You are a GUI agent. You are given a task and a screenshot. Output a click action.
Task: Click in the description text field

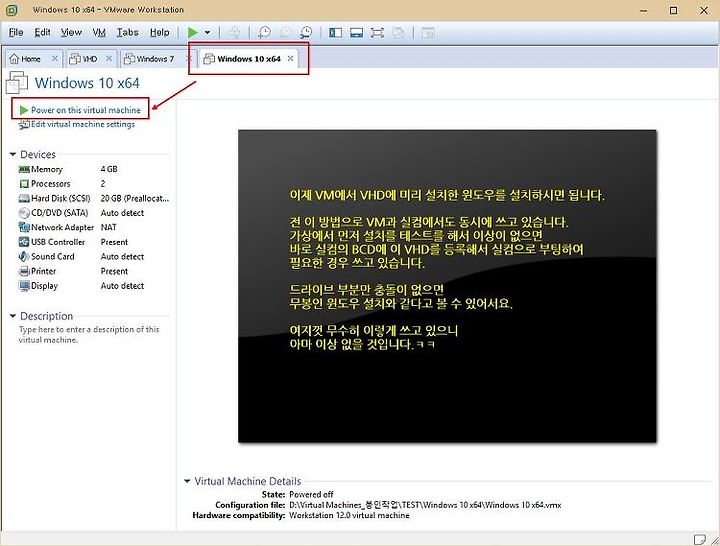point(89,335)
